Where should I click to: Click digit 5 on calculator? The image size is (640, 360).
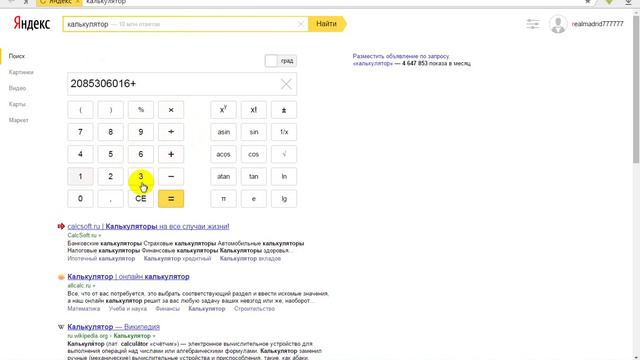click(x=111, y=154)
